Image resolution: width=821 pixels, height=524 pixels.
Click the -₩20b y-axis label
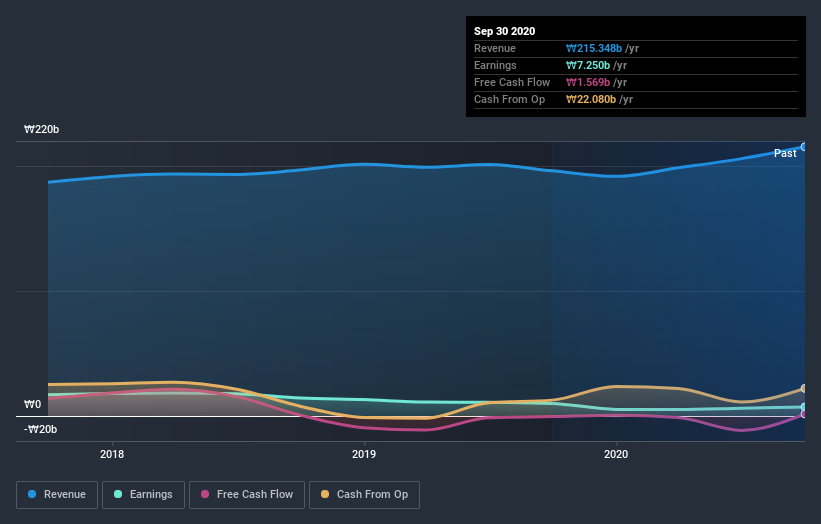point(40,429)
